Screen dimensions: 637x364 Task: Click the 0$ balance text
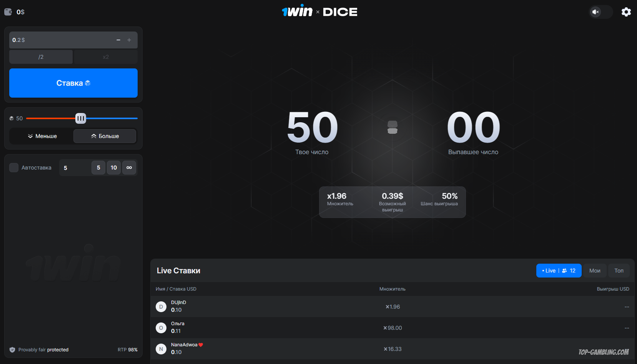(21, 12)
